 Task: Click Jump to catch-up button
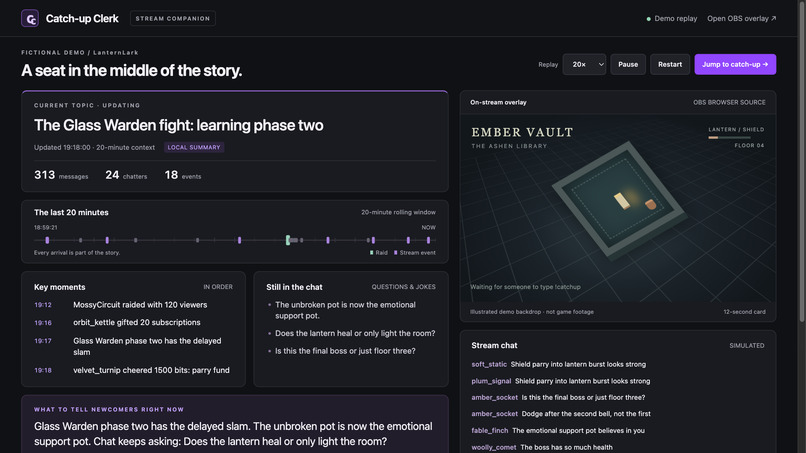(x=735, y=64)
